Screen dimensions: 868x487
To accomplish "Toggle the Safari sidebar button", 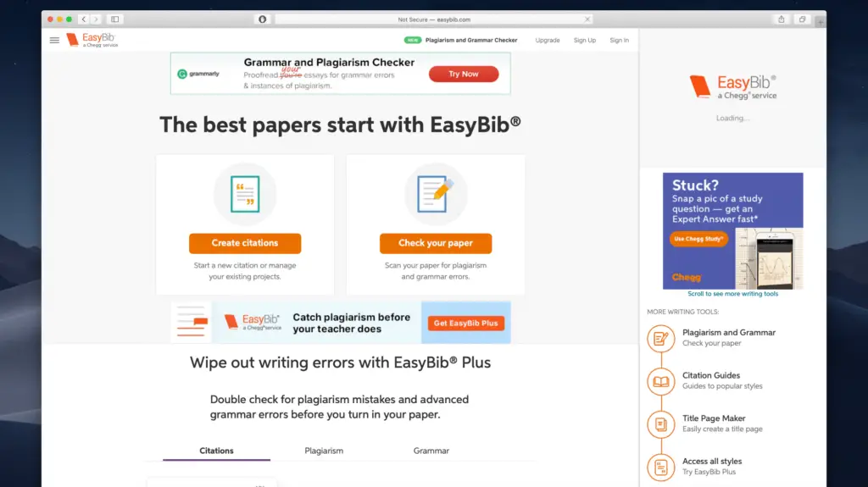I will pyautogui.click(x=114, y=19).
